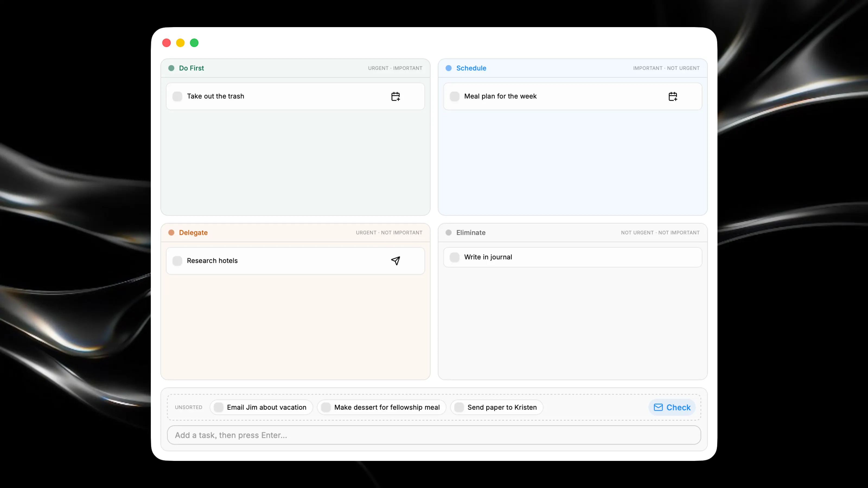Screen dimensions: 868x488
Task: Click the blue dot beside Schedule
Action: pos(448,68)
